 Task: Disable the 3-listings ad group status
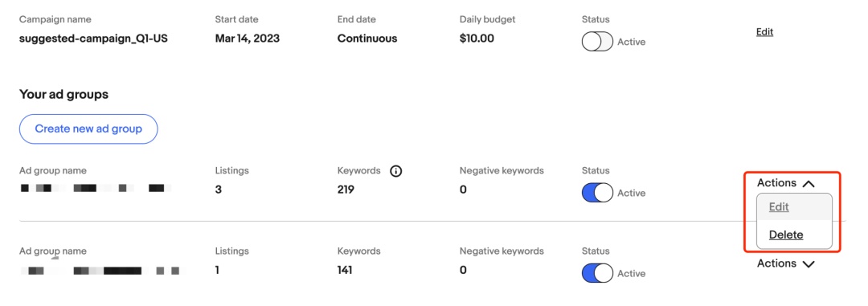[597, 193]
